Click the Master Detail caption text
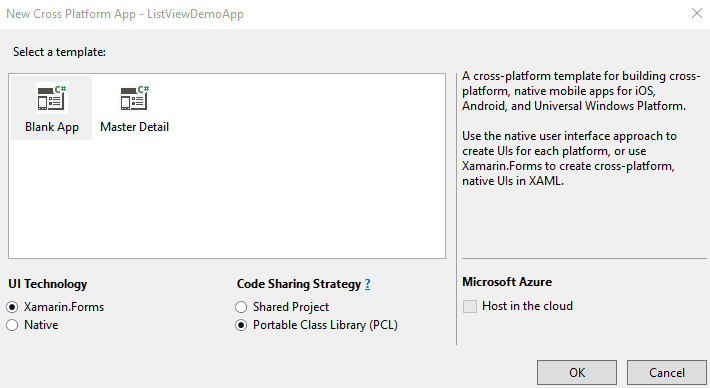 coord(134,127)
